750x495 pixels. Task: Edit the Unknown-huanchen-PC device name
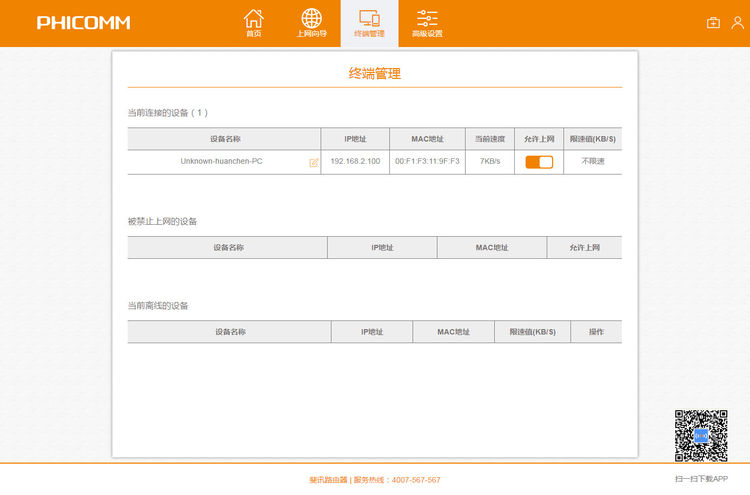point(314,162)
